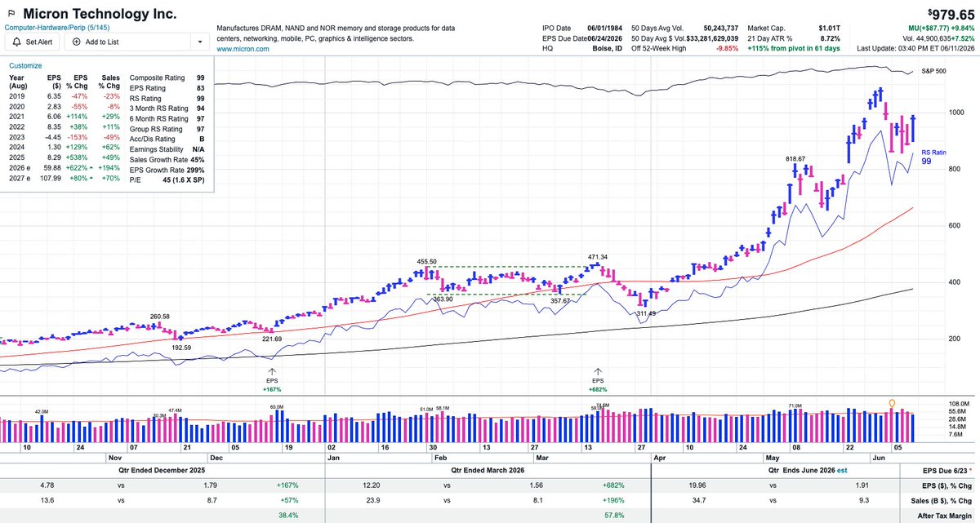Click the 3 Month RS Rating row
The width and height of the screenshot is (980, 523).
[167, 109]
